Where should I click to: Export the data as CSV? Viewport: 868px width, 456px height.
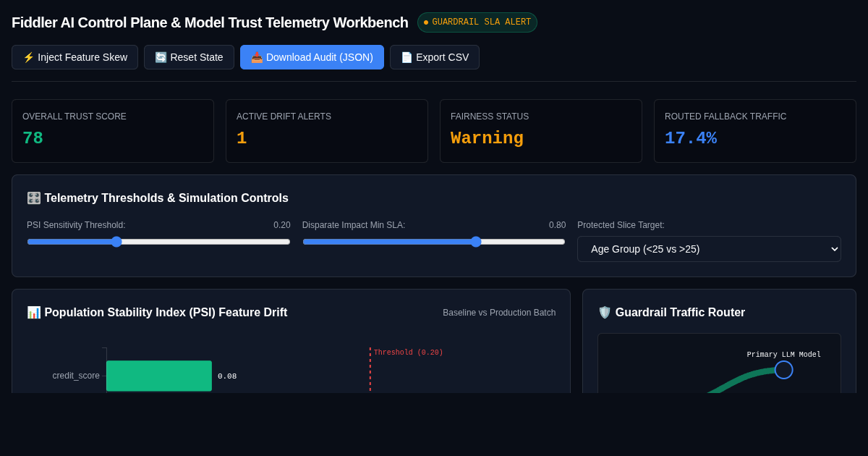click(435, 57)
